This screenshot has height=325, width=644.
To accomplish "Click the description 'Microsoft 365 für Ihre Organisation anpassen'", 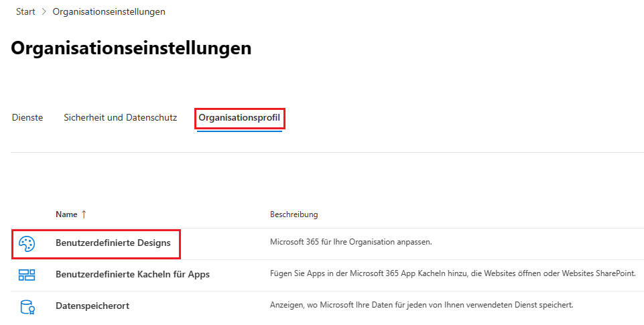I will tap(350, 242).
